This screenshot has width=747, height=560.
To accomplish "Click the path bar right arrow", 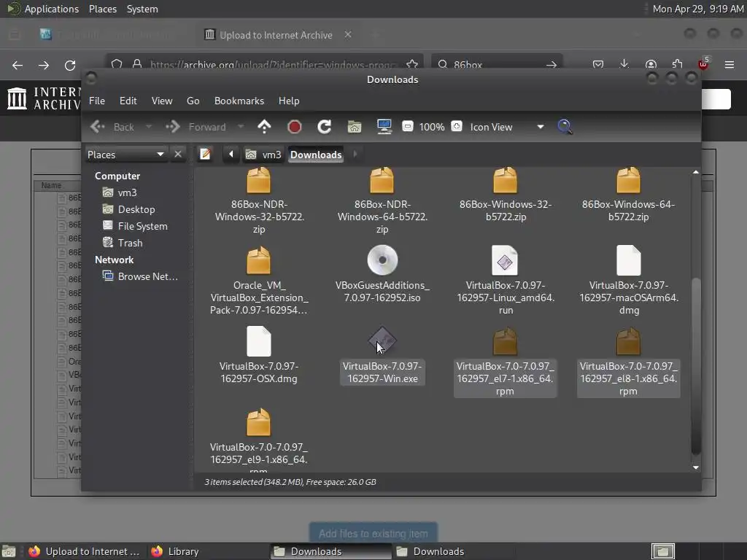I will click(355, 155).
